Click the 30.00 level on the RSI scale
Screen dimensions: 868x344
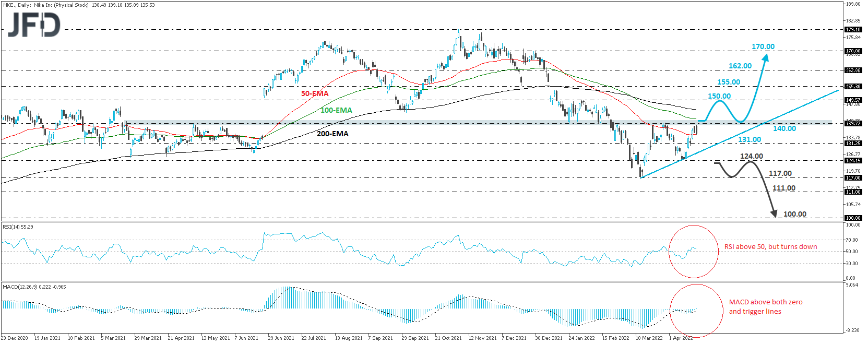851,264
